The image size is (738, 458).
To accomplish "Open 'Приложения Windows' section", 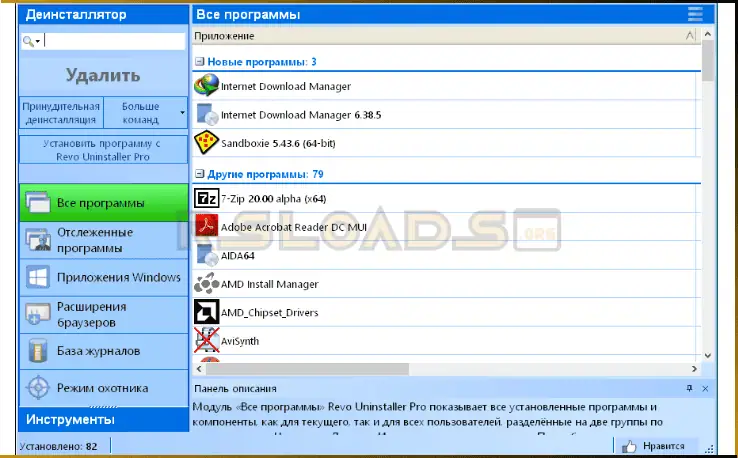I will [x=104, y=277].
